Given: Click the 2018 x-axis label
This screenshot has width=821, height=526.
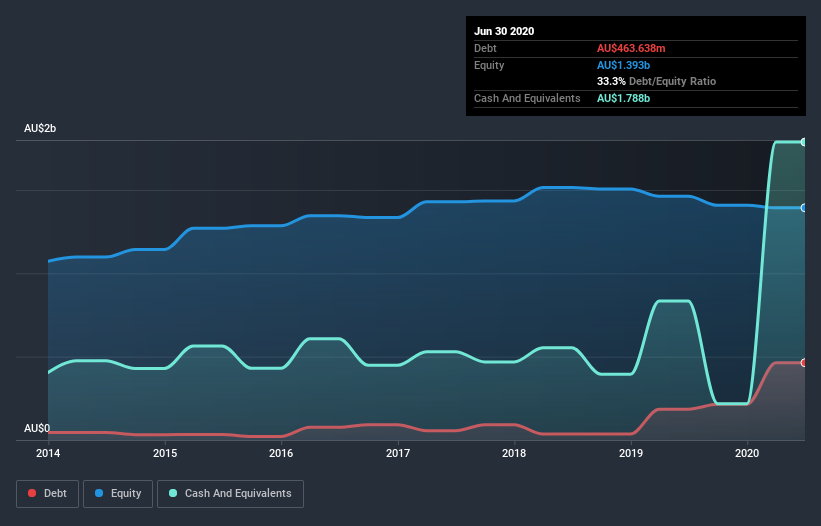Looking at the screenshot, I should tap(514, 453).
